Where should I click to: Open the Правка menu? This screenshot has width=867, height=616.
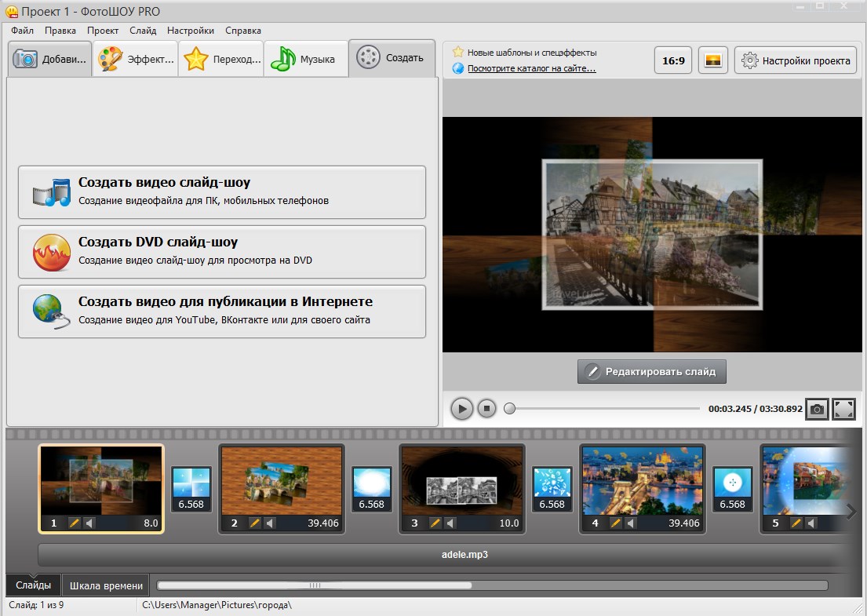coord(60,31)
